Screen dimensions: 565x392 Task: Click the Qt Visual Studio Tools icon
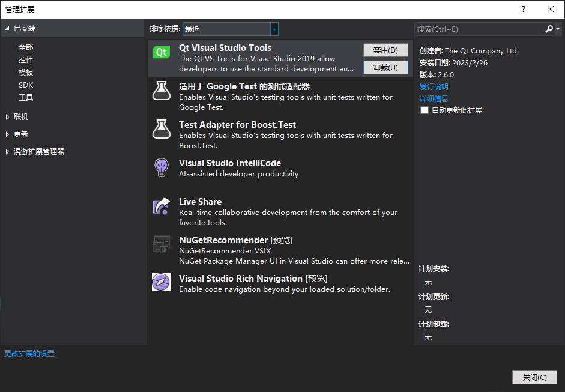[x=162, y=53]
